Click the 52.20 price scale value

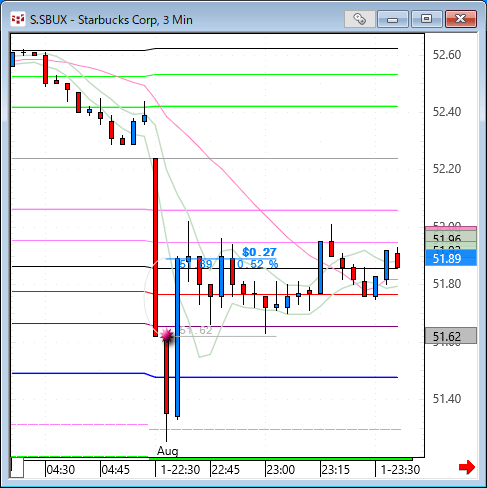(x=447, y=169)
